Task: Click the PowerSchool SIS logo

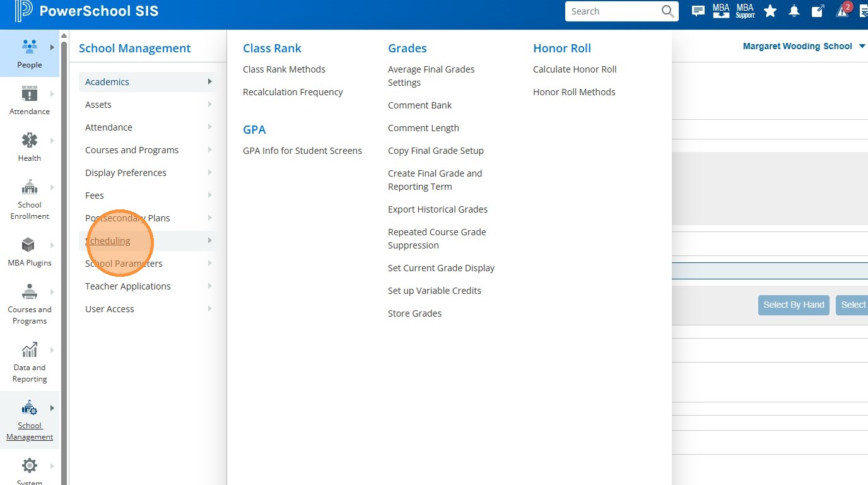Action: [x=86, y=11]
